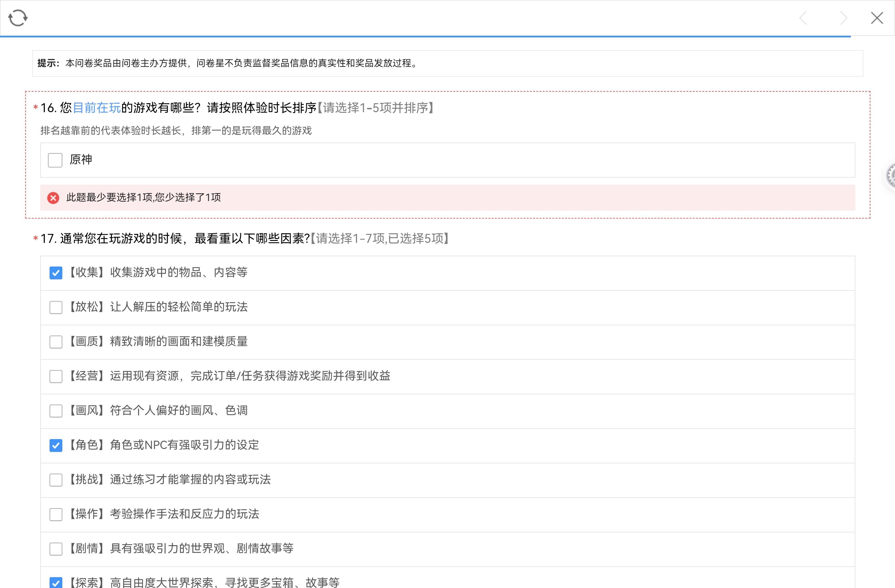Check the 【放松】 relaxing gameplay option
The height and width of the screenshot is (588, 895).
pos(56,307)
